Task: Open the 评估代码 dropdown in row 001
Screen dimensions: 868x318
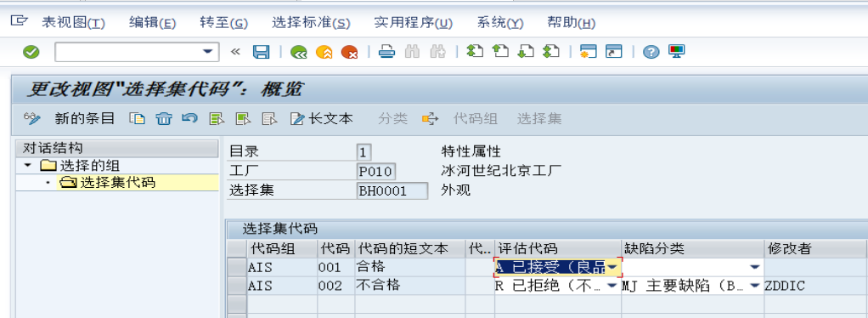Action: (x=612, y=267)
